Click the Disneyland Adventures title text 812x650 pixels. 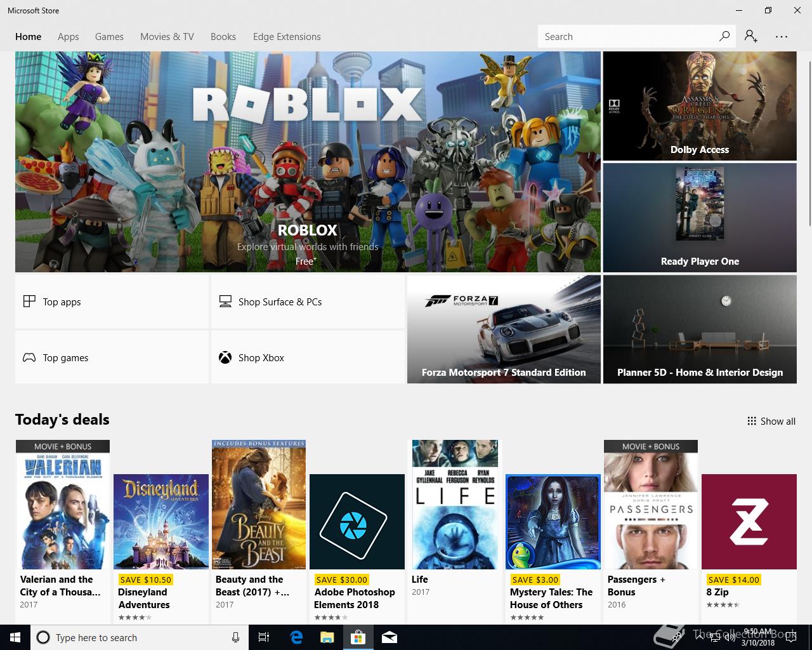coord(144,599)
